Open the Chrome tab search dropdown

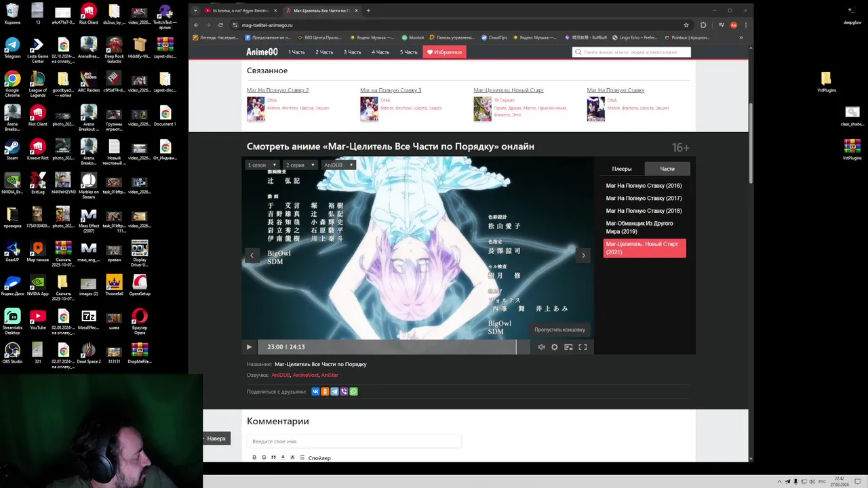point(195,10)
